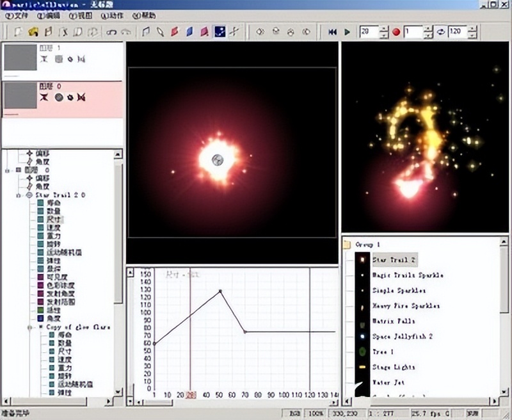Click the Star Trail 2 emitter thumbnail

[x=363, y=260]
